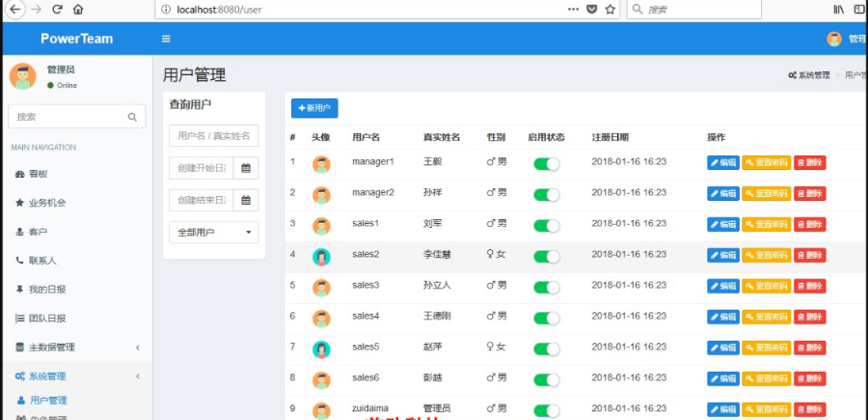Click 删除 for sales1

(810, 224)
